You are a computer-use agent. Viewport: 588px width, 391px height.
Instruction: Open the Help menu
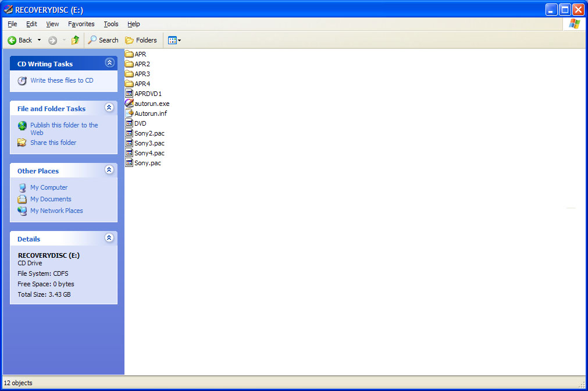134,24
